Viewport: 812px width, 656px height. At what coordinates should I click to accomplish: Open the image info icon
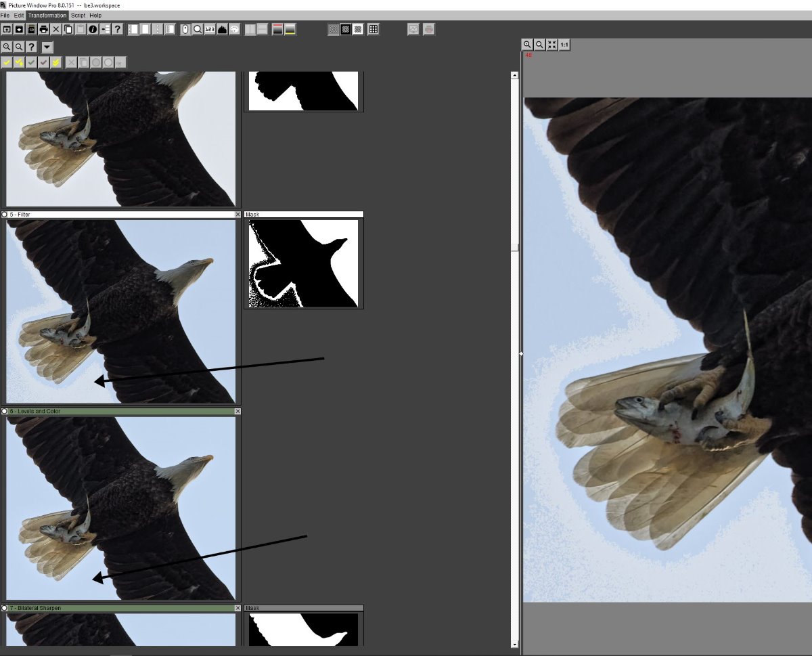click(x=93, y=29)
